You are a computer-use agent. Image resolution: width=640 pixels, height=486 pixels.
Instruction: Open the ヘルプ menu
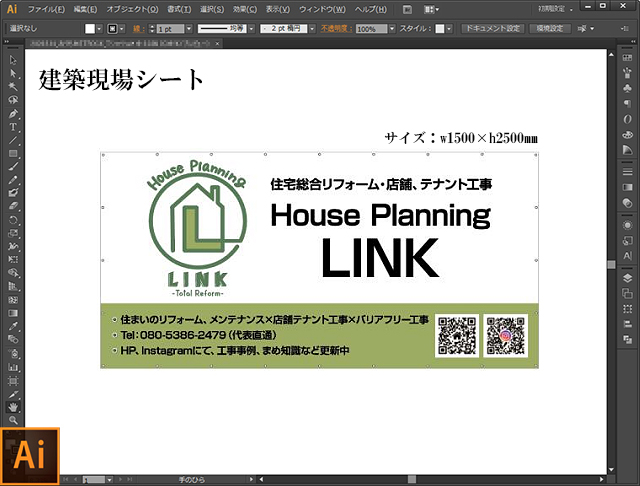point(370,9)
